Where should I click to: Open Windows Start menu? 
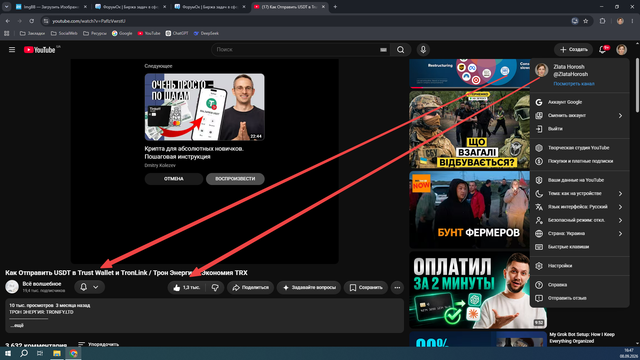(x=8, y=353)
